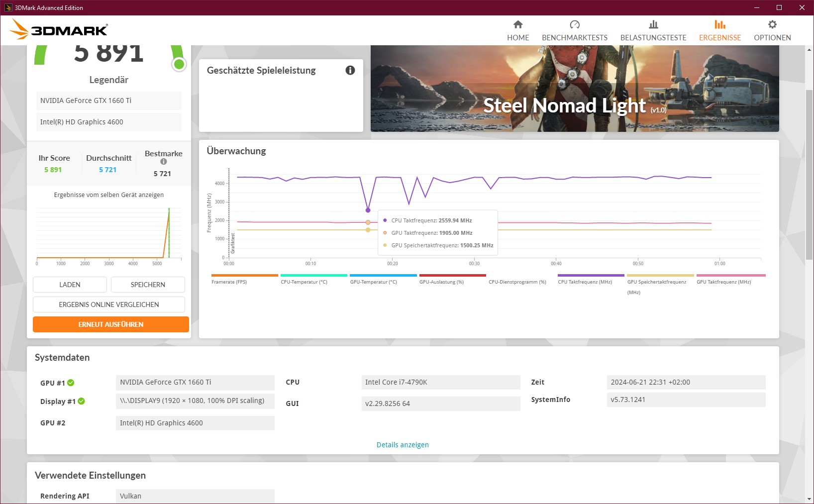Click scrollbar up arrow at top
This screenshot has width=814, height=504.
(809, 50)
